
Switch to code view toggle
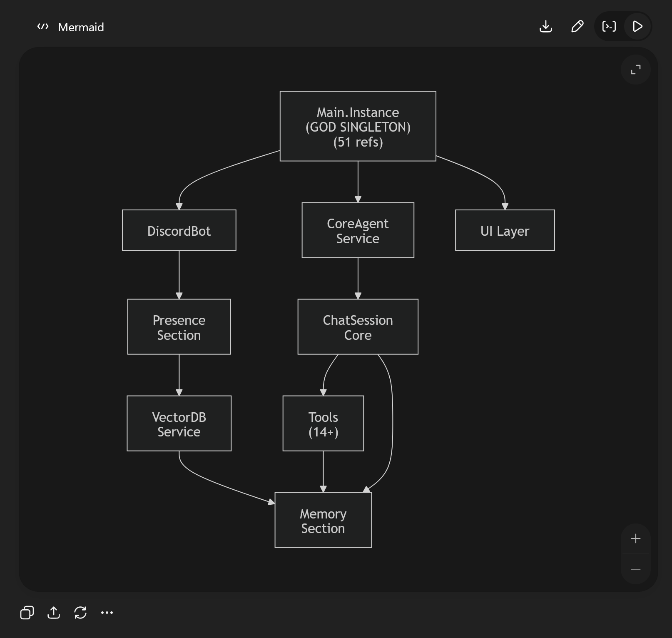[609, 27]
